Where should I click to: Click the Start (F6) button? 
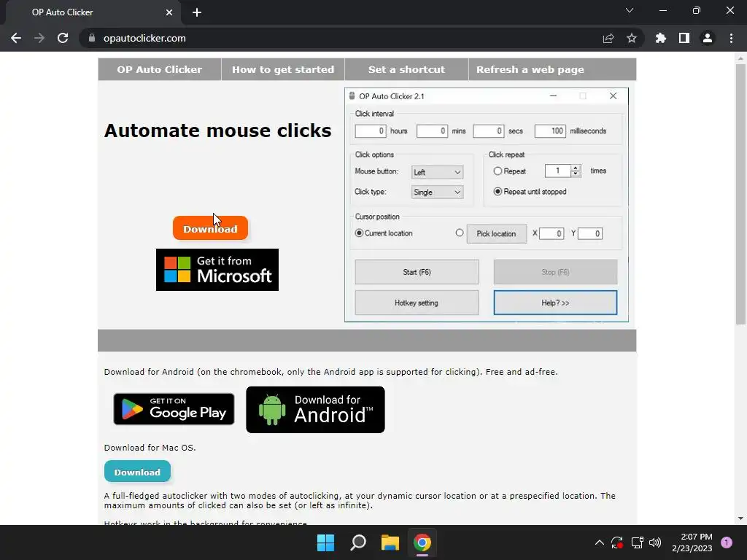[417, 272]
